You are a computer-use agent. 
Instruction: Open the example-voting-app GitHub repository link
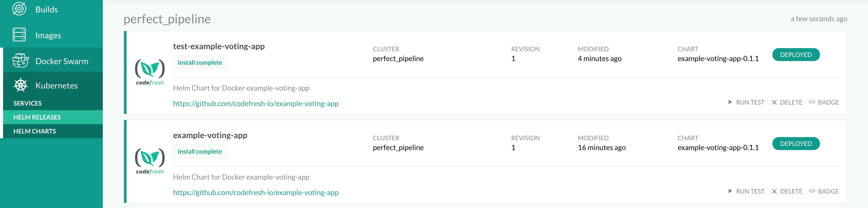coord(256,192)
